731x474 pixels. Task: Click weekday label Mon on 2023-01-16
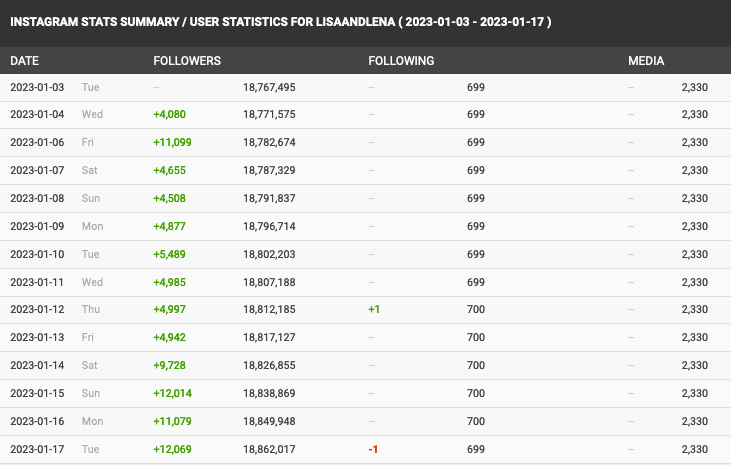(92, 421)
